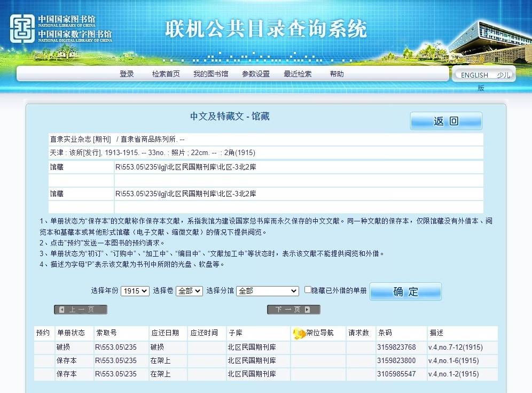Image resolution: width=532 pixels, height=393 pixels.
Task: Toggle hide checked-out volumes checkbox
Action: pos(308,290)
